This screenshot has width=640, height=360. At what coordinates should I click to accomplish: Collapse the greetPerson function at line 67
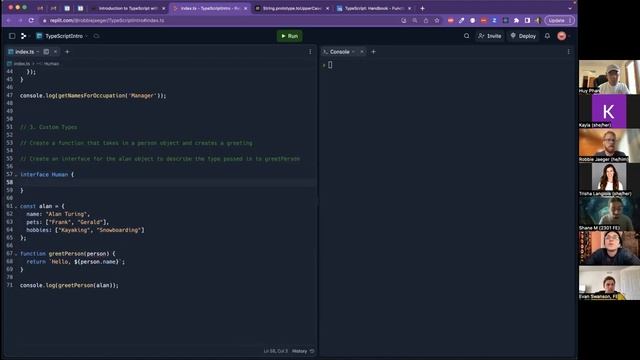[16, 254]
